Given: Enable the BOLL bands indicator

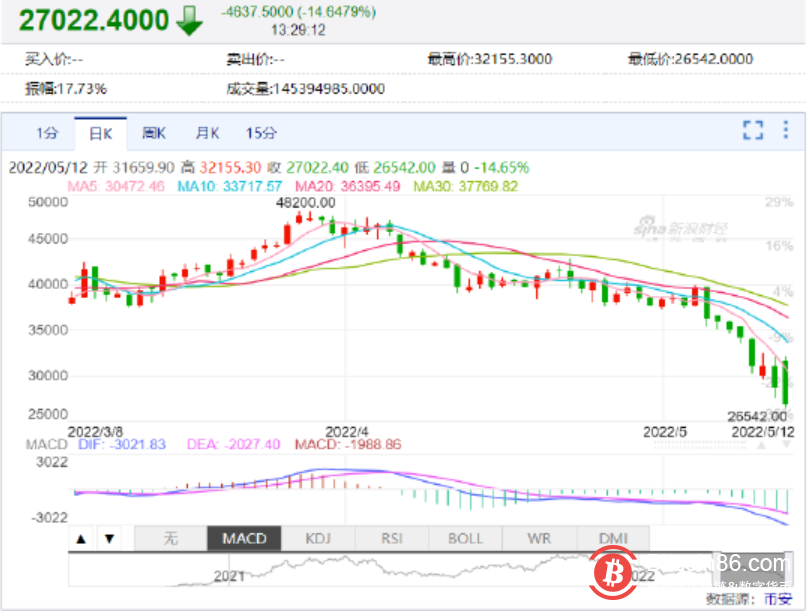Looking at the screenshot, I should click(464, 538).
